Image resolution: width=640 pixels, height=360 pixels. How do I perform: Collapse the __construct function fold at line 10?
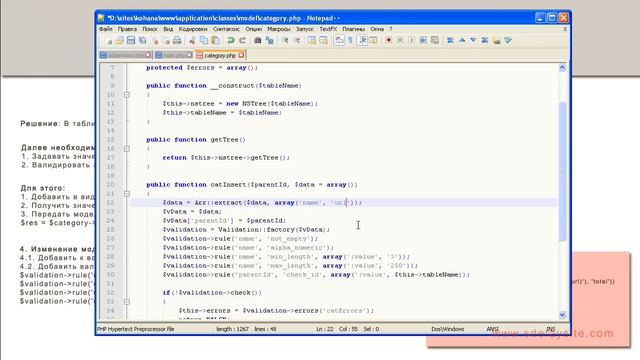point(127,95)
